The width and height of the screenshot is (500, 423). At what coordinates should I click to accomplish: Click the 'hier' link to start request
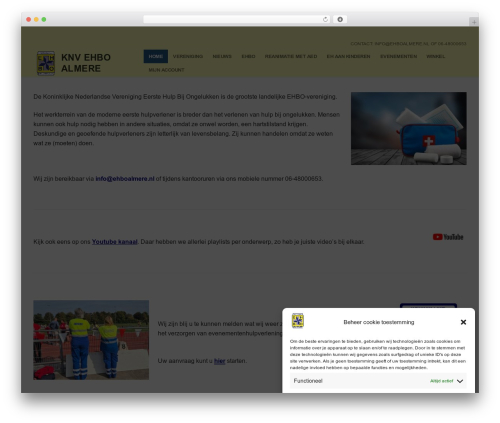point(219,361)
